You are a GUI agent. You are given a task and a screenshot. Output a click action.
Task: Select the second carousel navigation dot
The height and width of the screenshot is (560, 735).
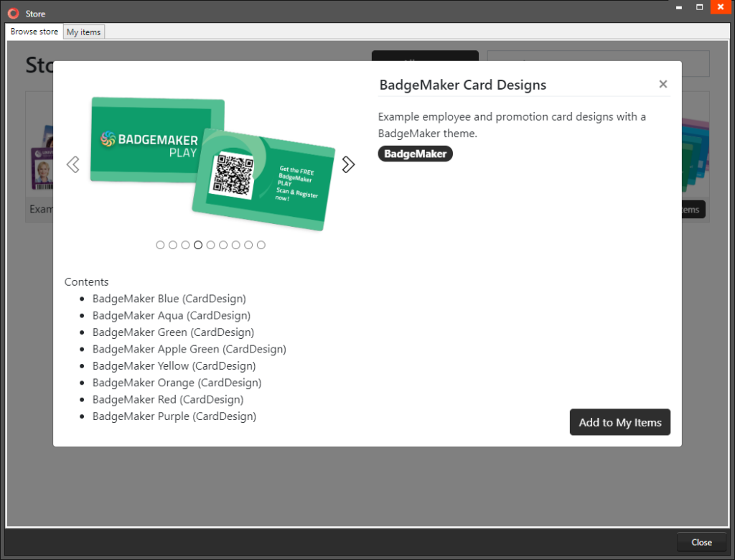coord(172,245)
